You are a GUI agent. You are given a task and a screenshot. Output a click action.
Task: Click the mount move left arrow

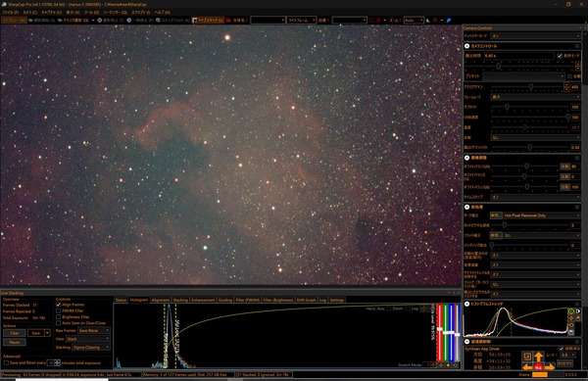pyautogui.click(x=527, y=367)
